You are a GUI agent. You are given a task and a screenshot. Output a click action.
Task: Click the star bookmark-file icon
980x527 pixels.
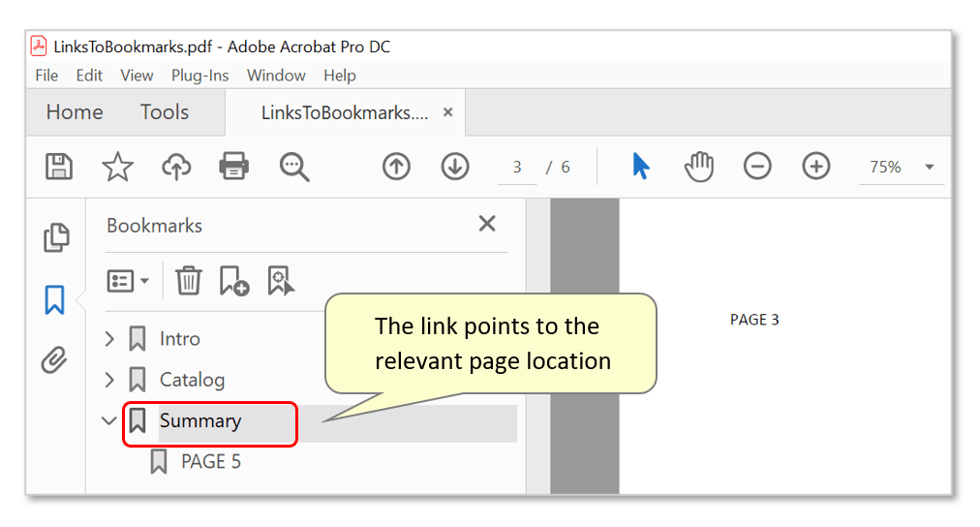coord(117,167)
